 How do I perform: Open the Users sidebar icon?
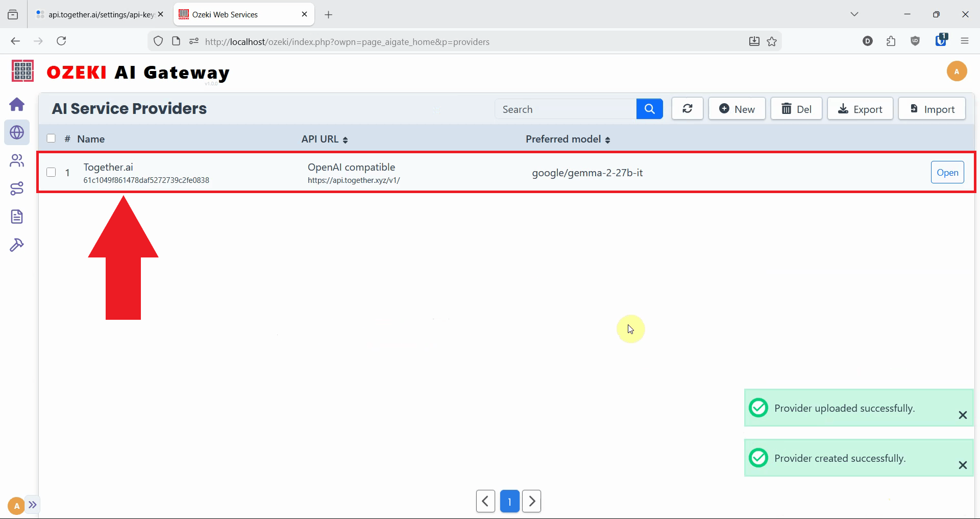coord(17,161)
